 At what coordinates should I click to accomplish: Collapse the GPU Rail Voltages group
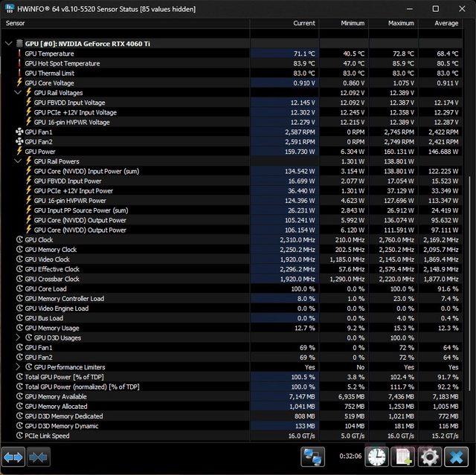click(19, 93)
